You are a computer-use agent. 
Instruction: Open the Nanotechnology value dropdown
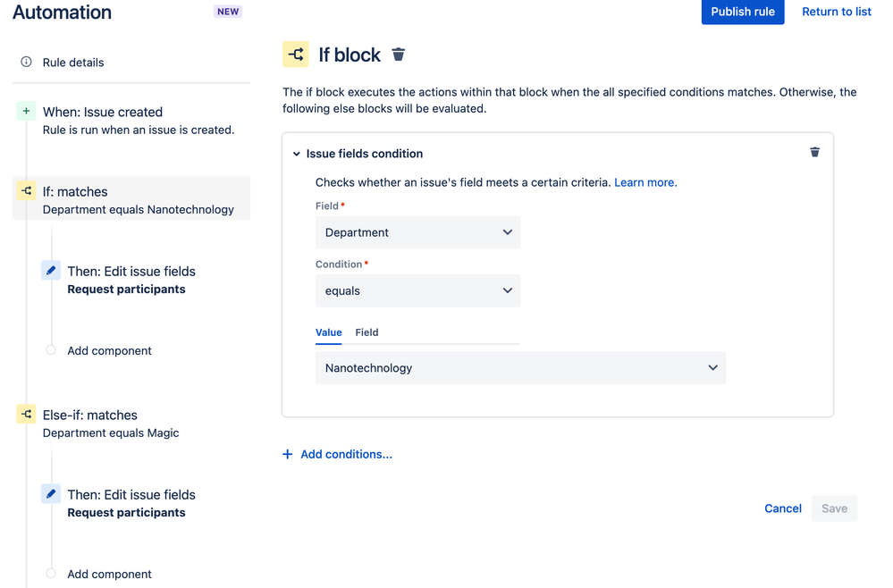tap(520, 367)
